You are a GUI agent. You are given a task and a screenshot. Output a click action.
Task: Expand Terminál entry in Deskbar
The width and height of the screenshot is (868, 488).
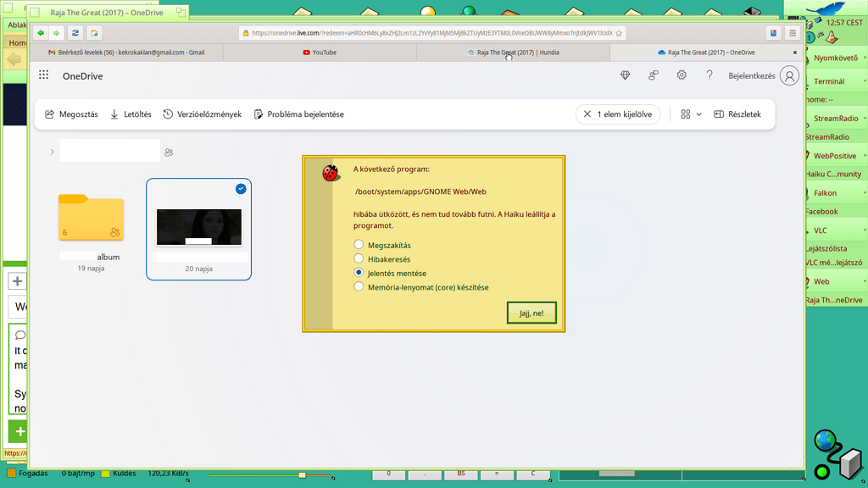click(865, 80)
